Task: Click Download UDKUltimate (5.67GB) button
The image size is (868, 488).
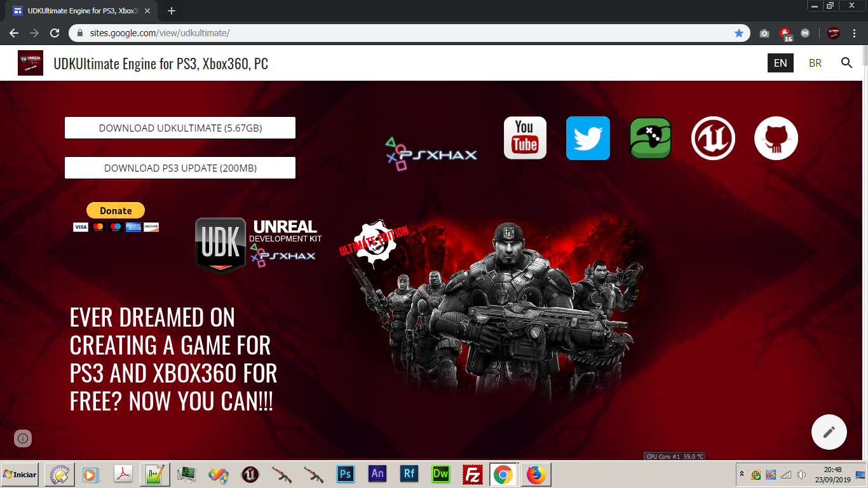Action: pyautogui.click(x=180, y=128)
